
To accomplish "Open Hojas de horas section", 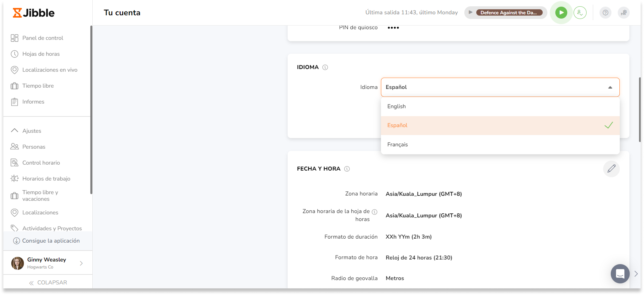I will coord(41,54).
